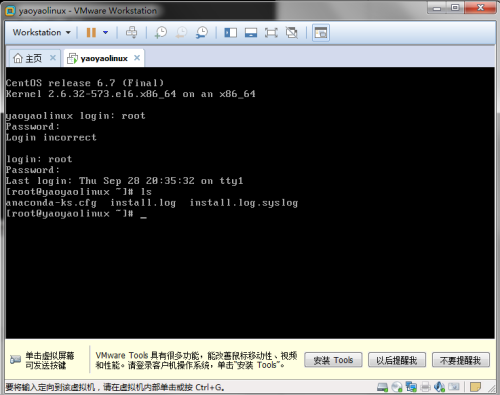This screenshot has height=395, width=500.
Task: Click the hard disk status icon
Action: coord(382,387)
